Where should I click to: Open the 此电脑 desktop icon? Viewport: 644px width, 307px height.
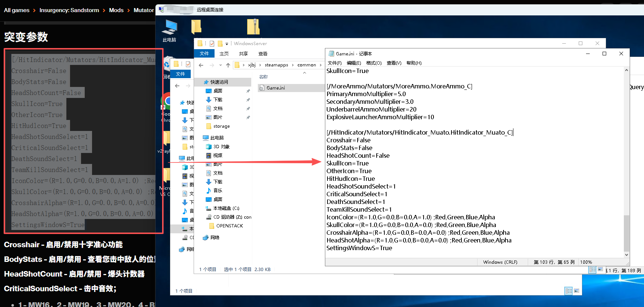169,30
